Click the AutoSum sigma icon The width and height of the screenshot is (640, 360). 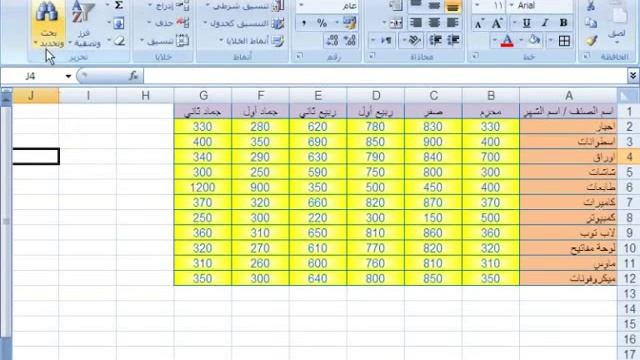[119, 5]
